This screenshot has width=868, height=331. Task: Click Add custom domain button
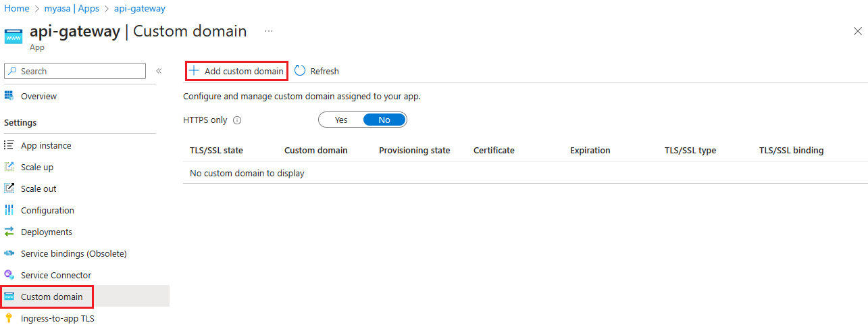point(236,71)
